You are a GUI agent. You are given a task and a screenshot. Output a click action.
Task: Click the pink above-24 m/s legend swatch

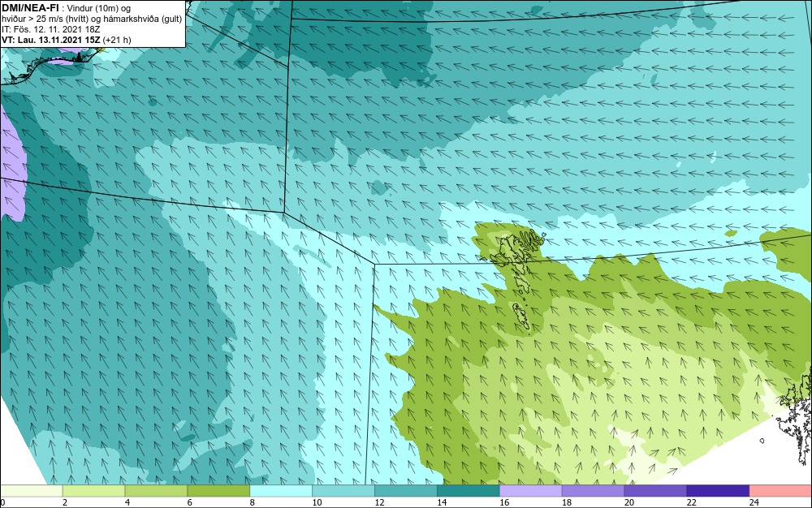click(780, 491)
